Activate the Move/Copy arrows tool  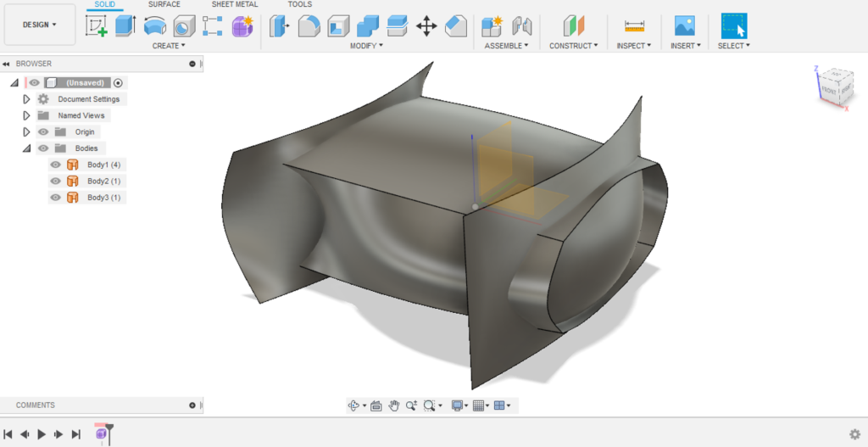pyautogui.click(x=426, y=26)
